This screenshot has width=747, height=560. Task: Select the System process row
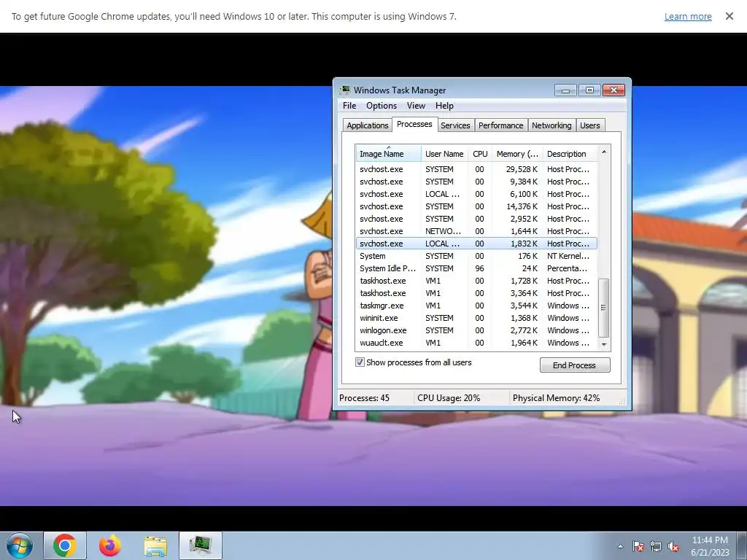(476, 256)
